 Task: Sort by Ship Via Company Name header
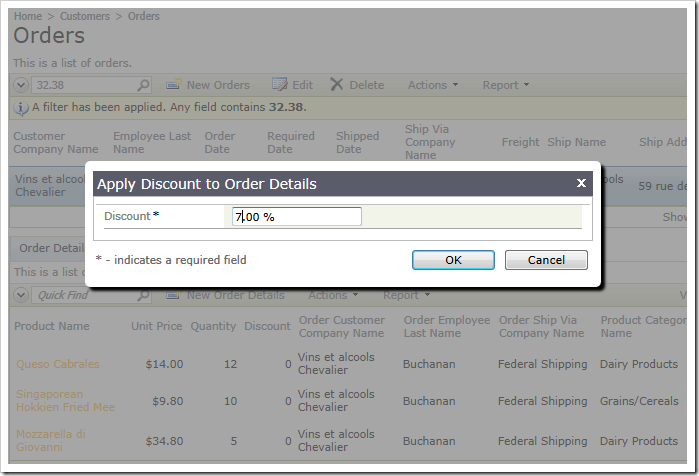[430, 142]
